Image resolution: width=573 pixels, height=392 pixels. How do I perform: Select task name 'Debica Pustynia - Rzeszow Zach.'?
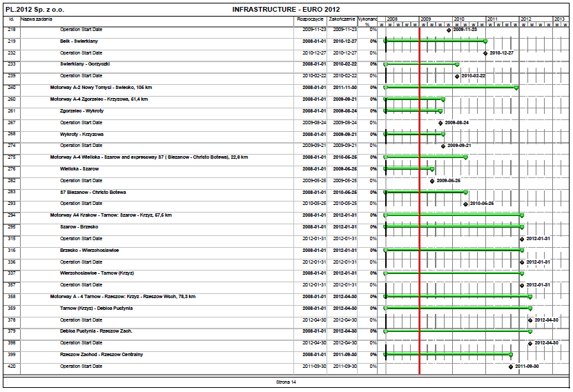[96, 331]
